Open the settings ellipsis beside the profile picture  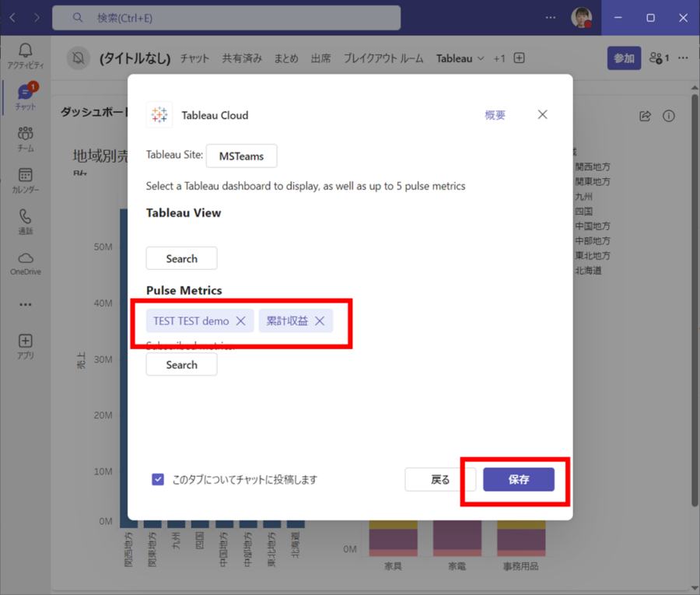[551, 17]
